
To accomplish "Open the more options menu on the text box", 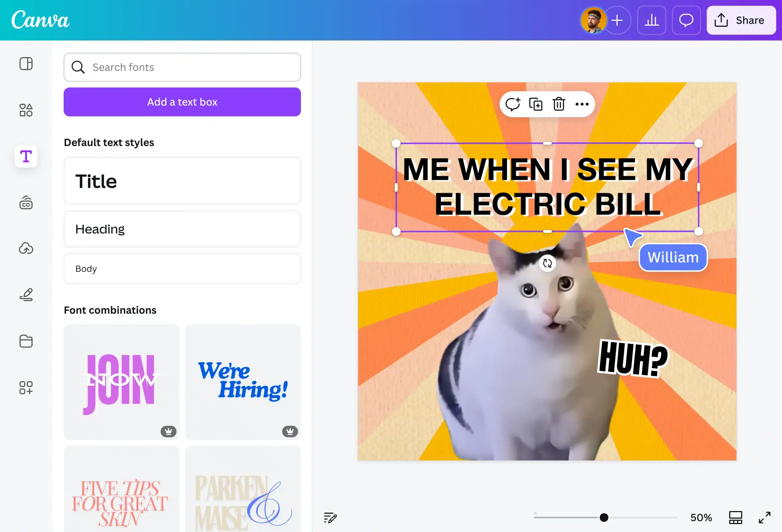I will tap(582, 104).
